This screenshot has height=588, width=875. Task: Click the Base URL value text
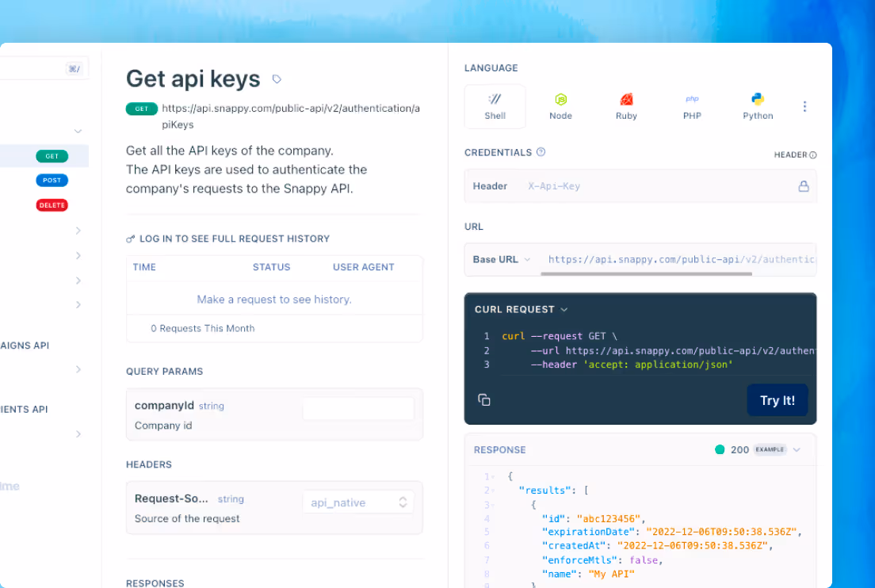[681, 259]
